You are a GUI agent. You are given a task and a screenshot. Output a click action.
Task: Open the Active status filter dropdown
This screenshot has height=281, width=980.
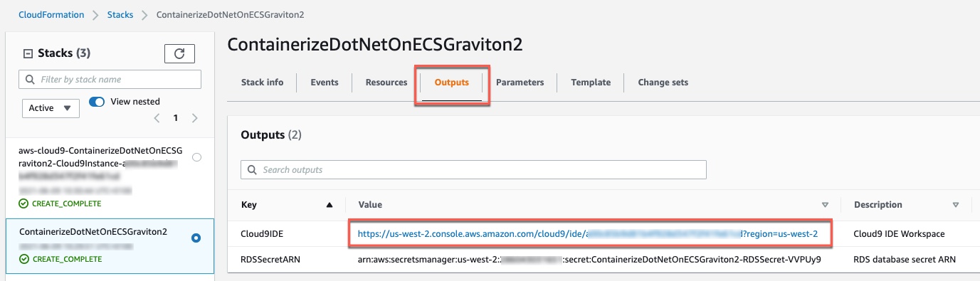tap(51, 108)
